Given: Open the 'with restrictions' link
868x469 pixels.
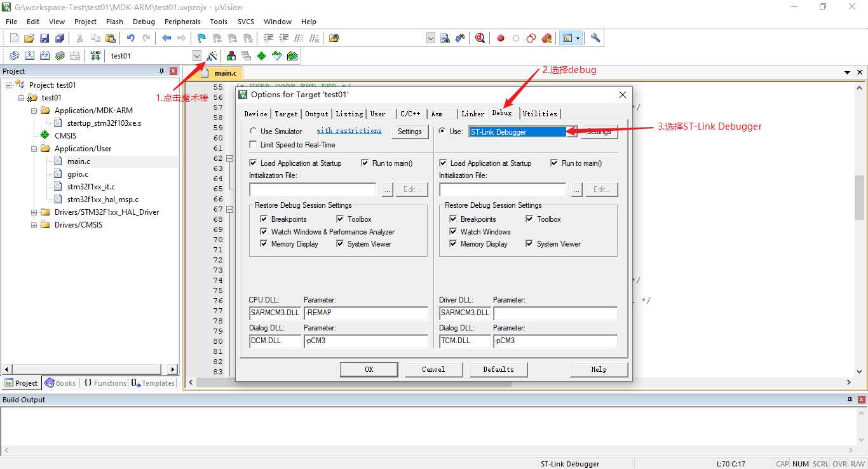Looking at the screenshot, I should 349,131.
